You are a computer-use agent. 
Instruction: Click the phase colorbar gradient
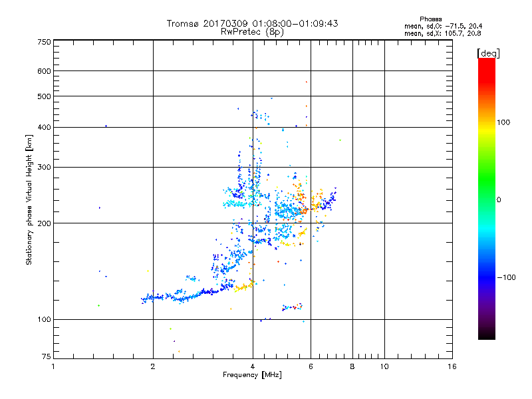tap(487, 198)
